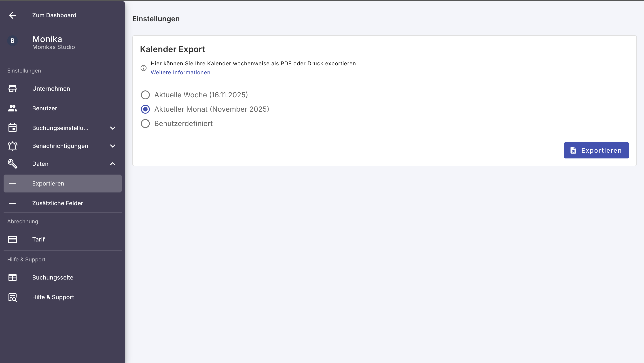Open the Exportieren sidebar item
Screen dimensions: 644x363
point(48,184)
